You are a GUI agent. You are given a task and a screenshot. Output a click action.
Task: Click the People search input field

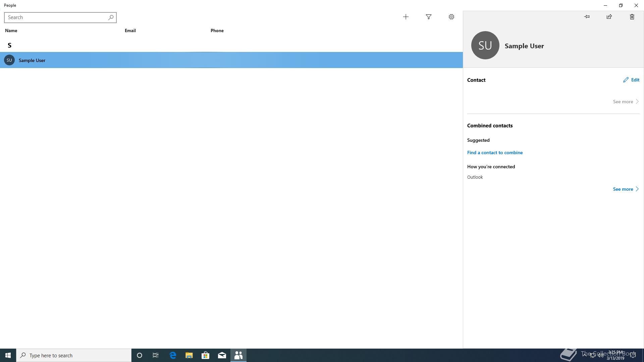(56, 17)
